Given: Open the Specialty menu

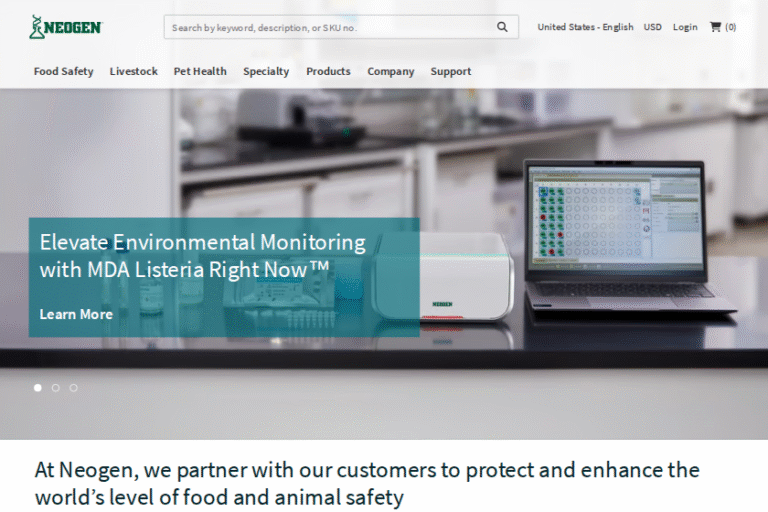Looking at the screenshot, I should coord(266,71).
